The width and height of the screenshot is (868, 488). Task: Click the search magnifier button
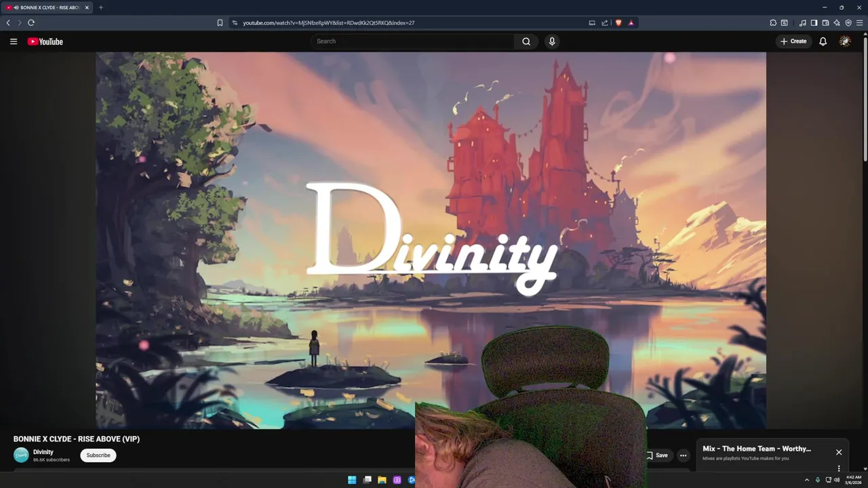click(x=526, y=41)
